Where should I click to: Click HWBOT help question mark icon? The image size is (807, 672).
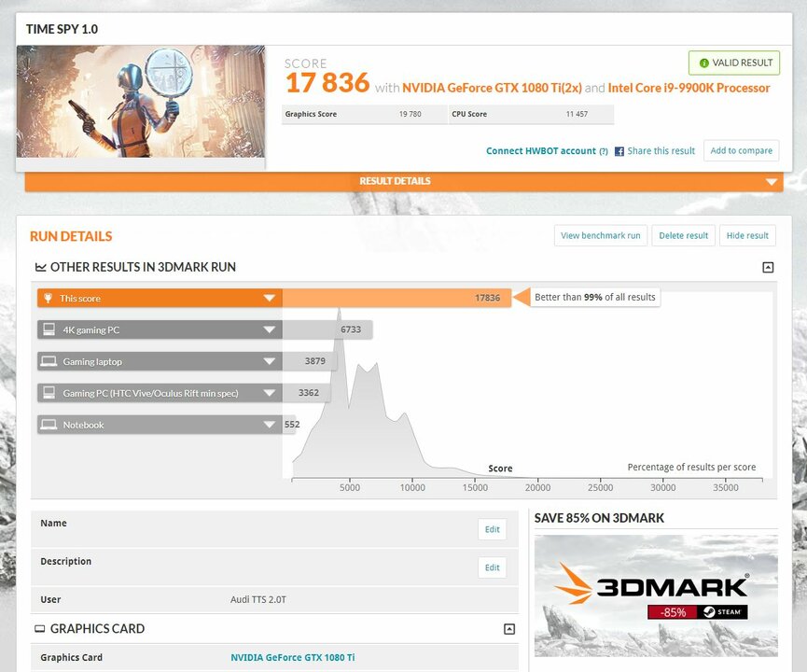click(604, 151)
